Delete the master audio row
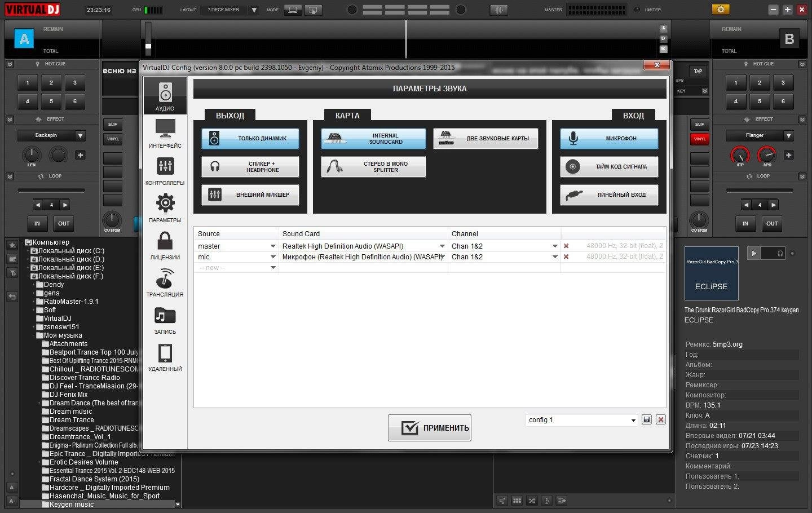The height and width of the screenshot is (513, 812). [566, 246]
